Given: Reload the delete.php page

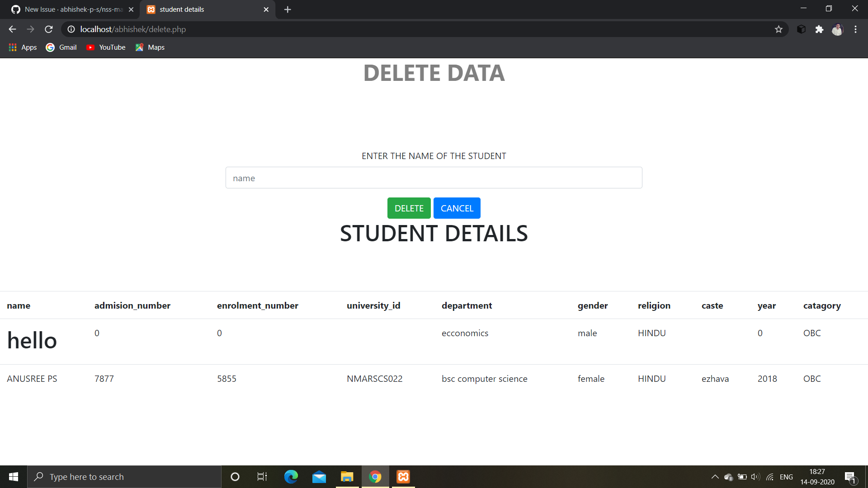Looking at the screenshot, I should pyautogui.click(x=48, y=29).
